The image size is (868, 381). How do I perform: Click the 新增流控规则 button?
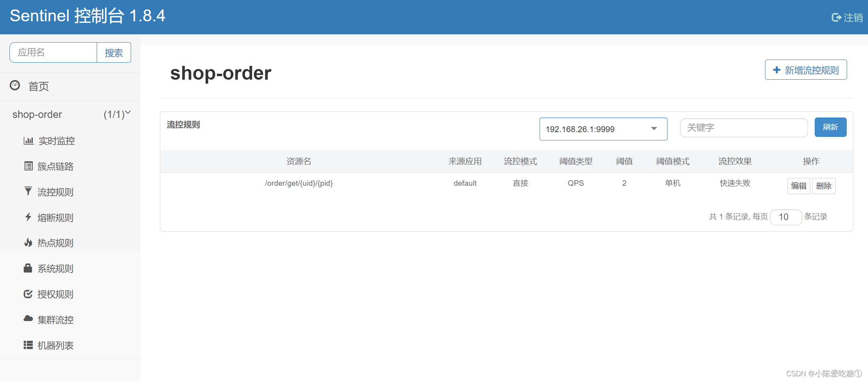(806, 70)
